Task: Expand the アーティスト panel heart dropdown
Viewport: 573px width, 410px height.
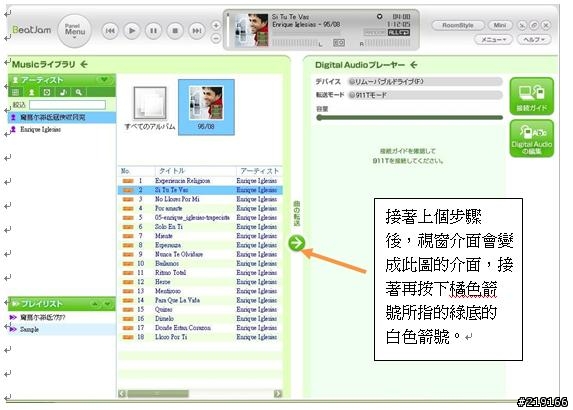Action: [x=104, y=79]
